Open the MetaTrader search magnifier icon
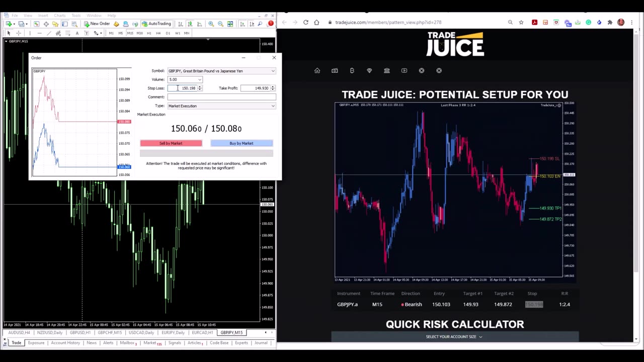The height and width of the screenshot is (362, 644). pos(260,24)
